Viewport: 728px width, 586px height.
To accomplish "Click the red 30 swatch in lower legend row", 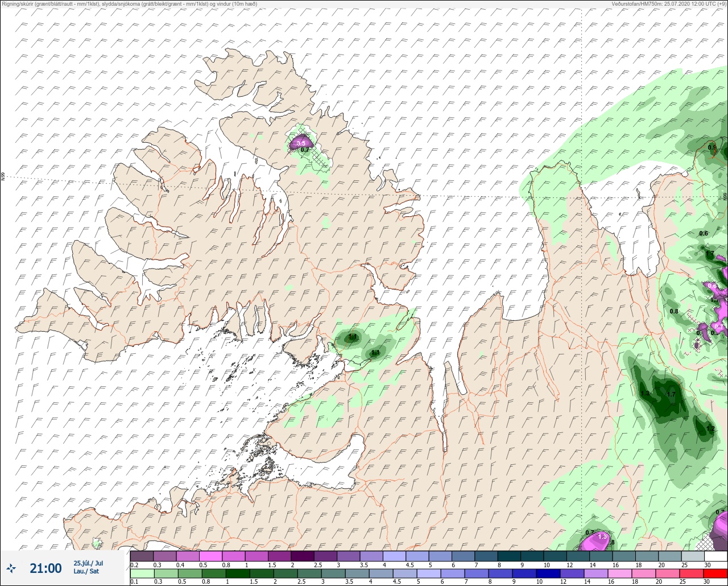I will tap(715, 573).
